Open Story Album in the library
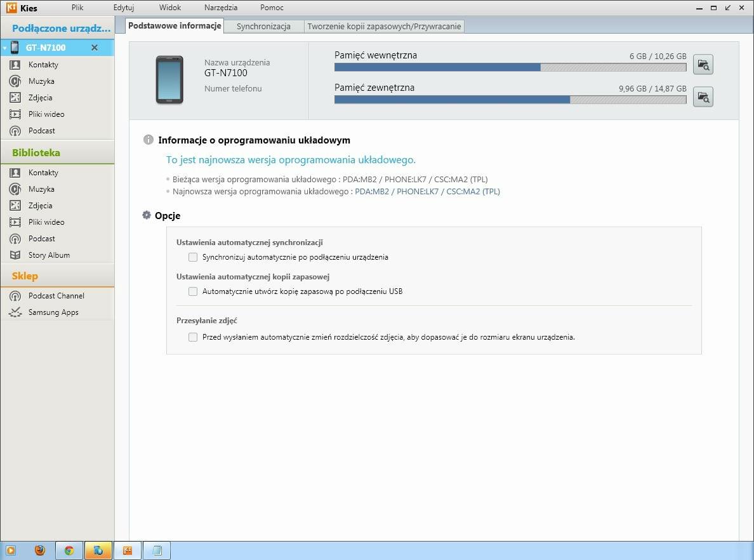This screenshot has width=754, height=560. (57, 255)
